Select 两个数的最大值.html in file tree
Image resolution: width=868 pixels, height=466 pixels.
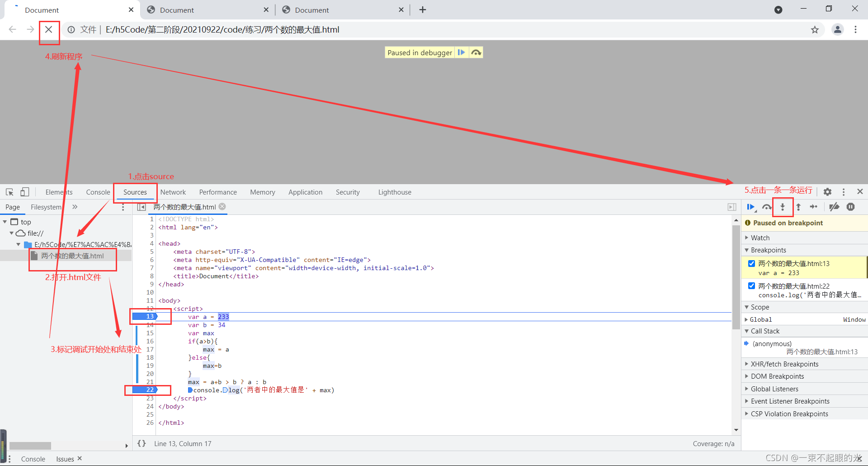[72, 256]
